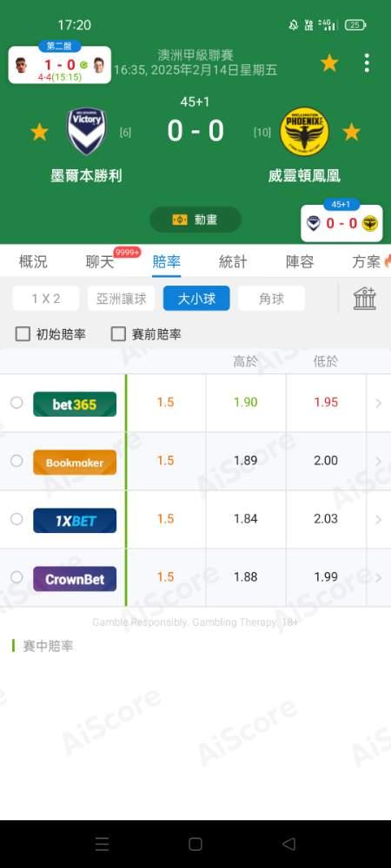This screenshot has width=391, height=868.
Task: Switch to the 方案 tab
Action: 366,262
